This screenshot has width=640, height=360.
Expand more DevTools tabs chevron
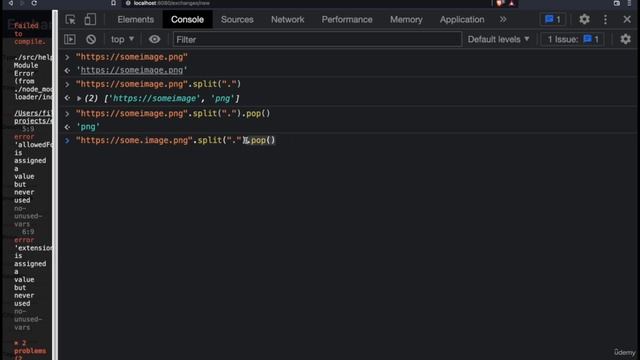click(503, 20)
